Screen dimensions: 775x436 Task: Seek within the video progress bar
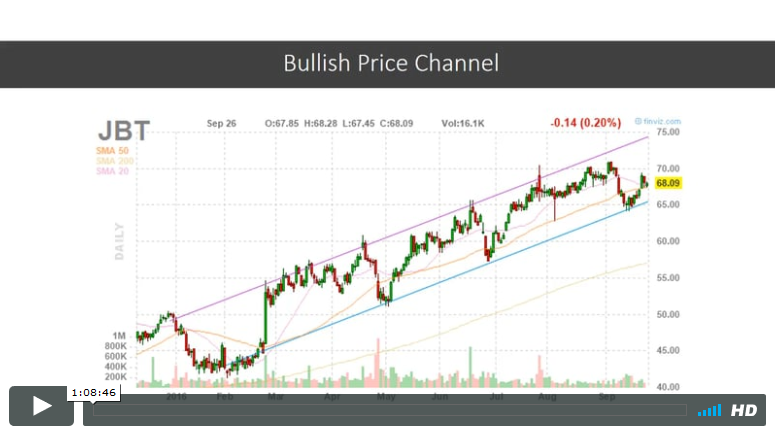(390, 410)
